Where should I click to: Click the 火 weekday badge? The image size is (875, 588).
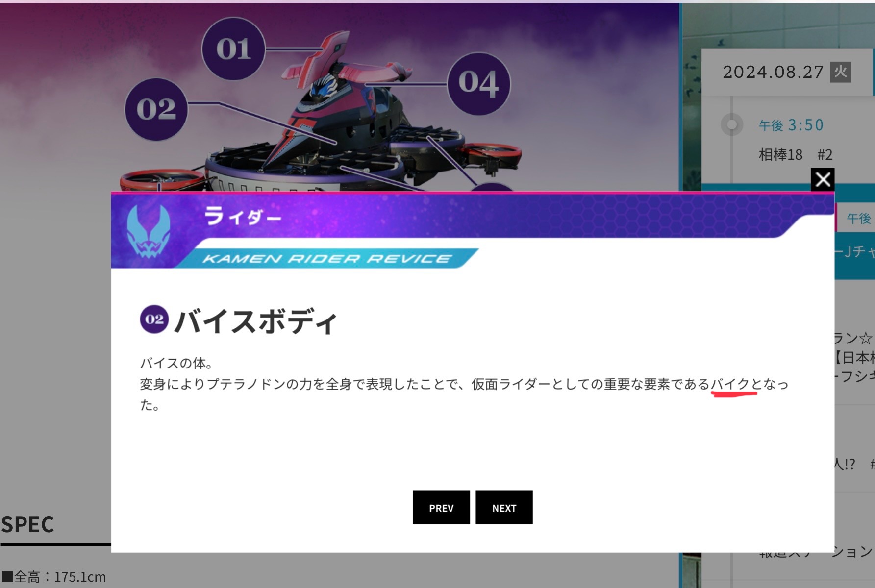[x=840, y=72]
